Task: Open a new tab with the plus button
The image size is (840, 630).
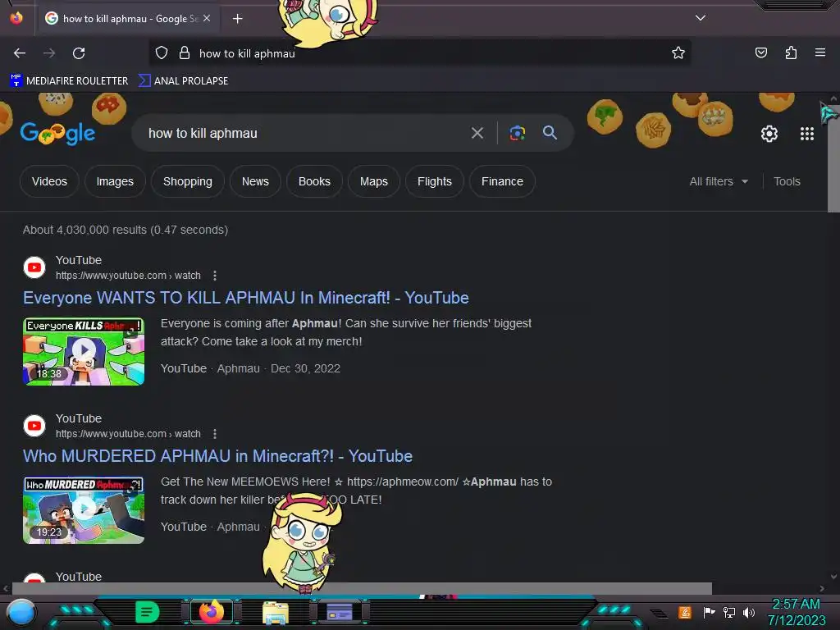Action: pyautogui.click(x=237, y=19)
